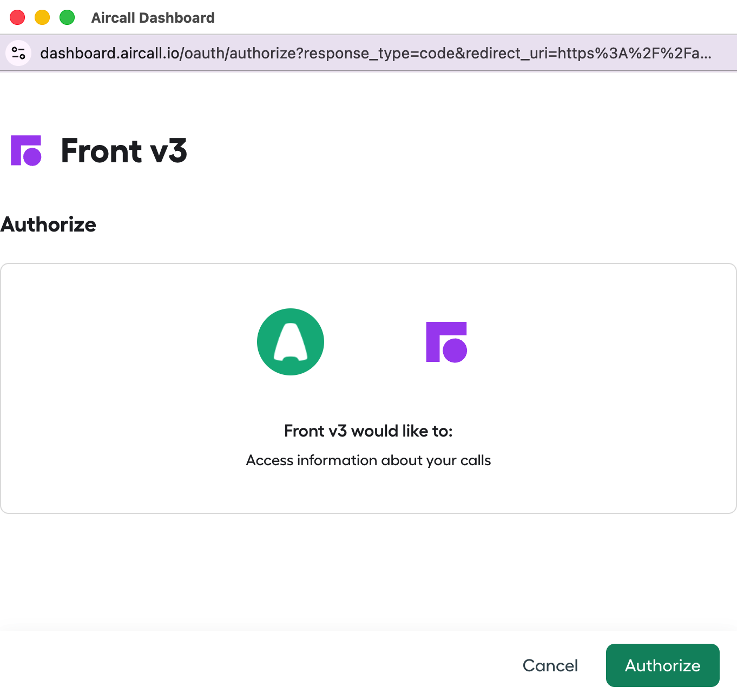The height and width of the screenshot is (700, 737).
Task: Select "Access information about your calls" permission text
Action: point(368,460)
